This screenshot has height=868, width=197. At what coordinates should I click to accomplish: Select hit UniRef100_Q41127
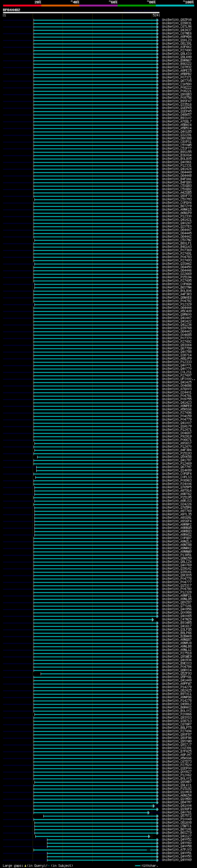pyautogui.click(x=177, y=836)
